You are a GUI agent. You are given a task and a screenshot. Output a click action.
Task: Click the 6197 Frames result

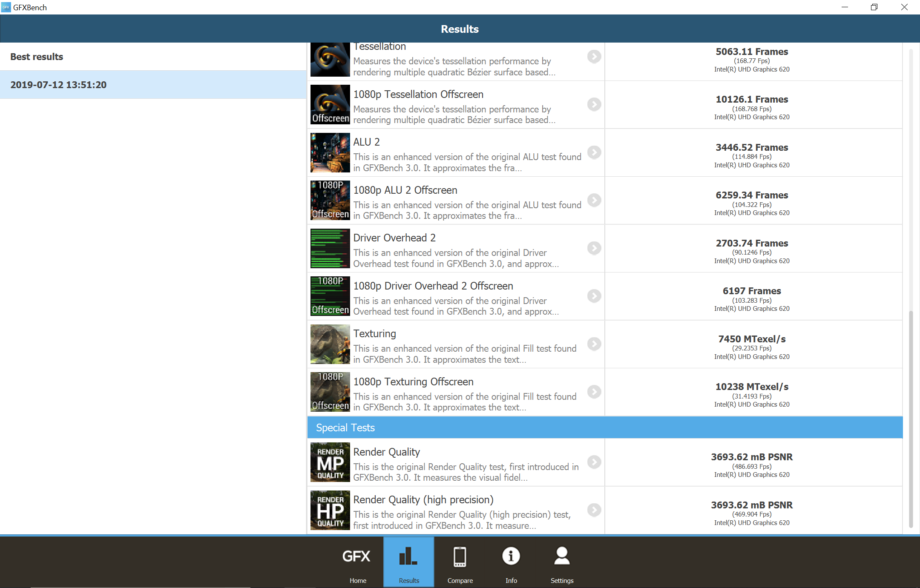pyautogui.click(x=752, y=291)
